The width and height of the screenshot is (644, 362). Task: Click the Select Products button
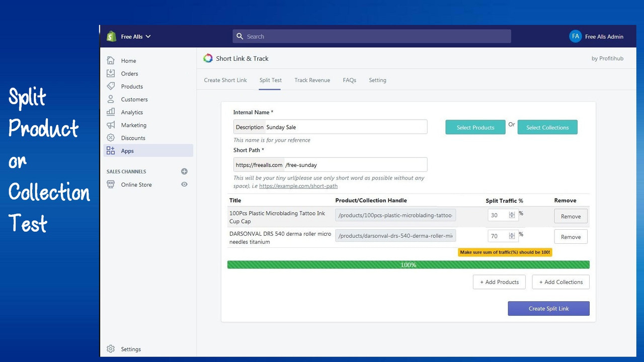pyautogui.click(x=475, y=127)
